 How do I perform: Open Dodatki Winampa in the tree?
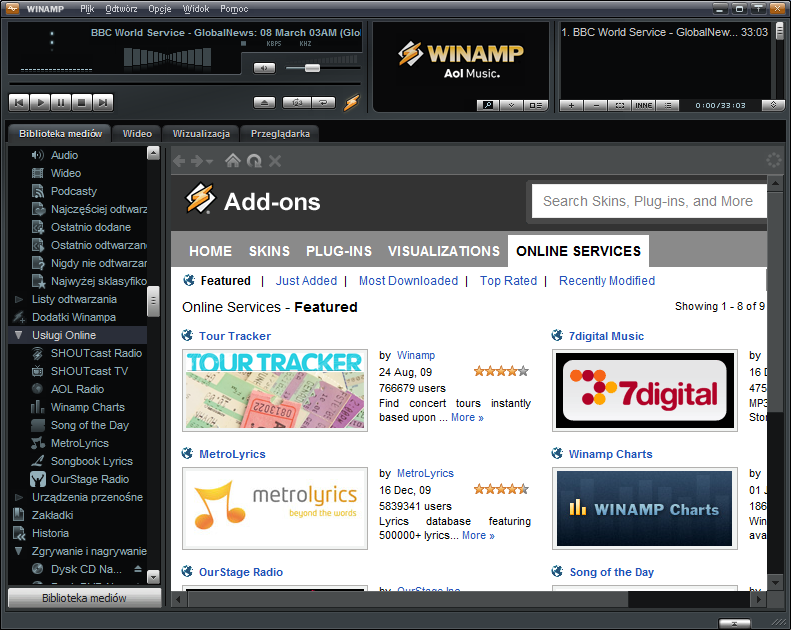pyautogui.click(x=74, y=317)
